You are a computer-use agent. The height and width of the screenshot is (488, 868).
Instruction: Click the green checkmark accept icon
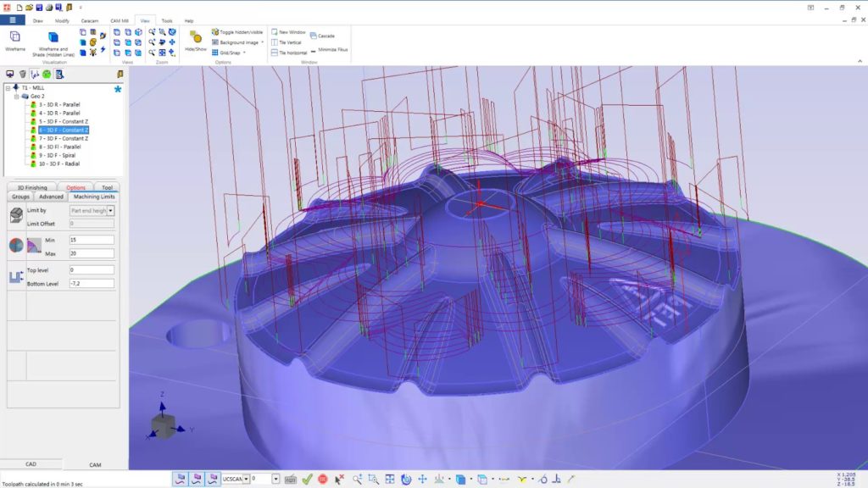coord(307,479)
